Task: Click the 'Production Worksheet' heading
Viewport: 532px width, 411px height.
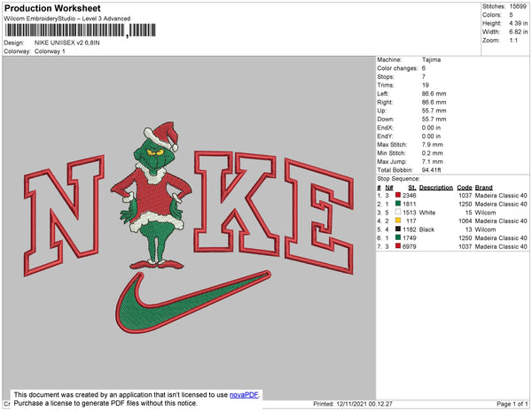Action: point(52,9)
